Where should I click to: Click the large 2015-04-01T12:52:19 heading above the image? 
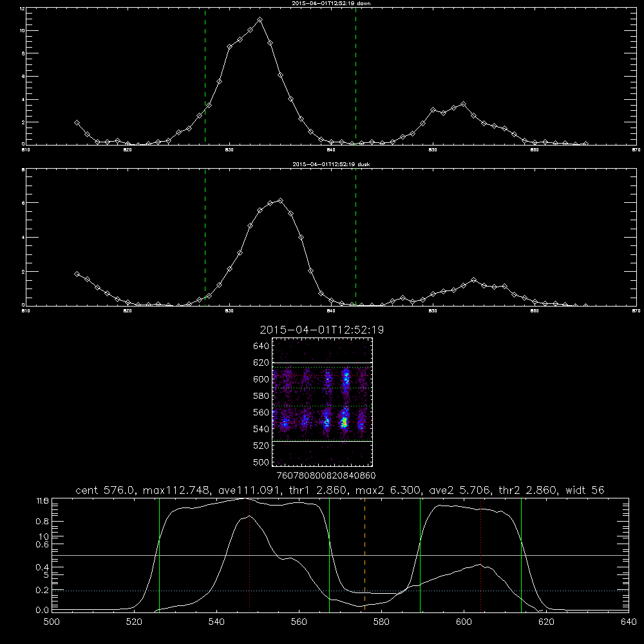[x=322, y=330]
